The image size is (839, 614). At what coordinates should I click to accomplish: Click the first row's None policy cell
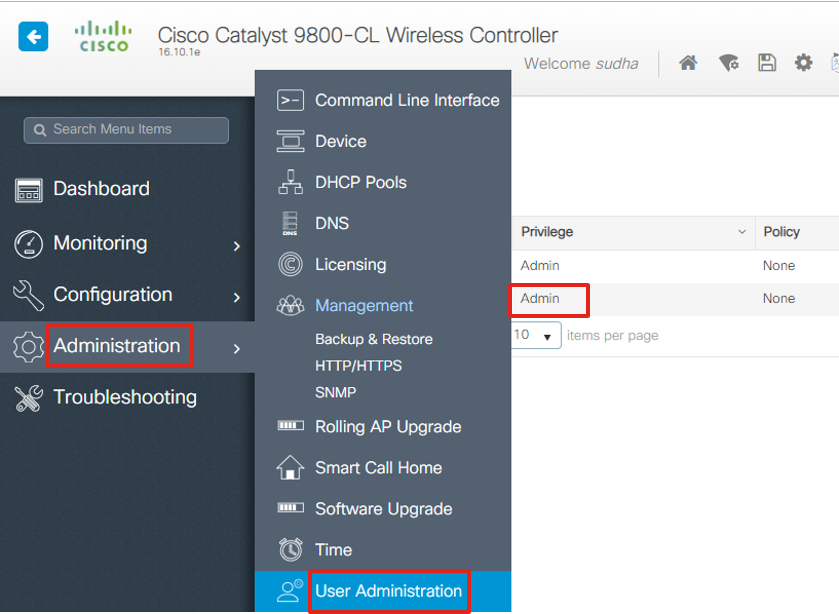[779, 266]
